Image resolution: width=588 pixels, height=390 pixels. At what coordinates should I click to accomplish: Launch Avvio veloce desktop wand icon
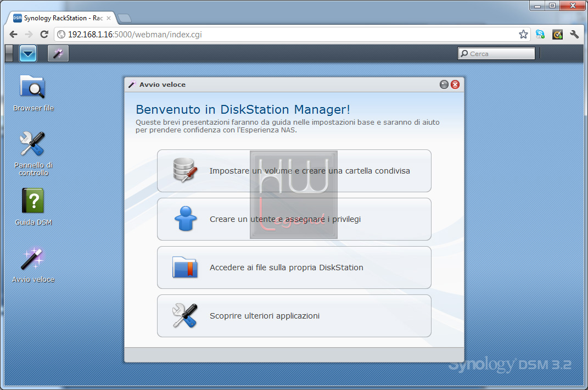[33, 264]
